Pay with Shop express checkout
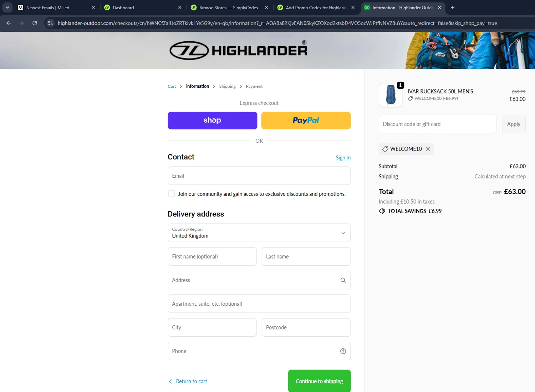535x392 pixels. pos(212,121)
